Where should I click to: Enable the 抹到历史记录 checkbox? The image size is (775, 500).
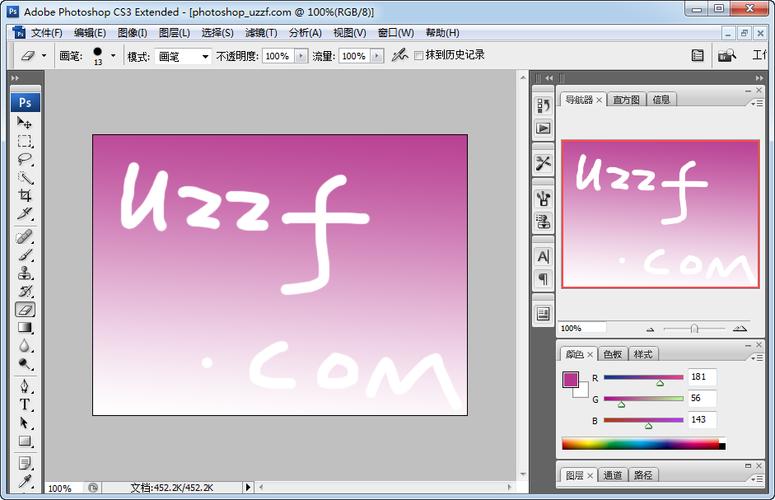click(x=419, y=56)
